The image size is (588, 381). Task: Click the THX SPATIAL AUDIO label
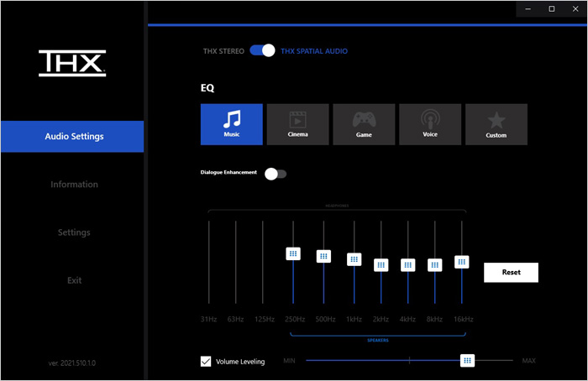(314, 51)
